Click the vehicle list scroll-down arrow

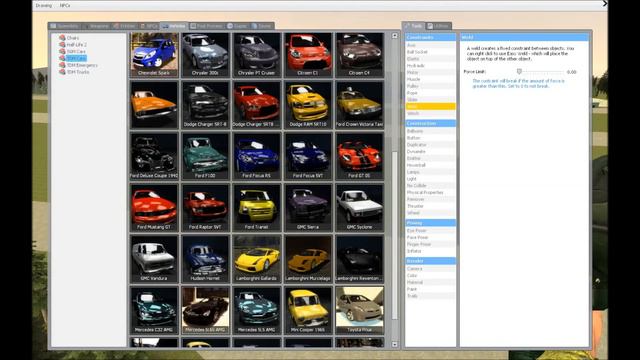pyautogui.click(x=395, y=344)
